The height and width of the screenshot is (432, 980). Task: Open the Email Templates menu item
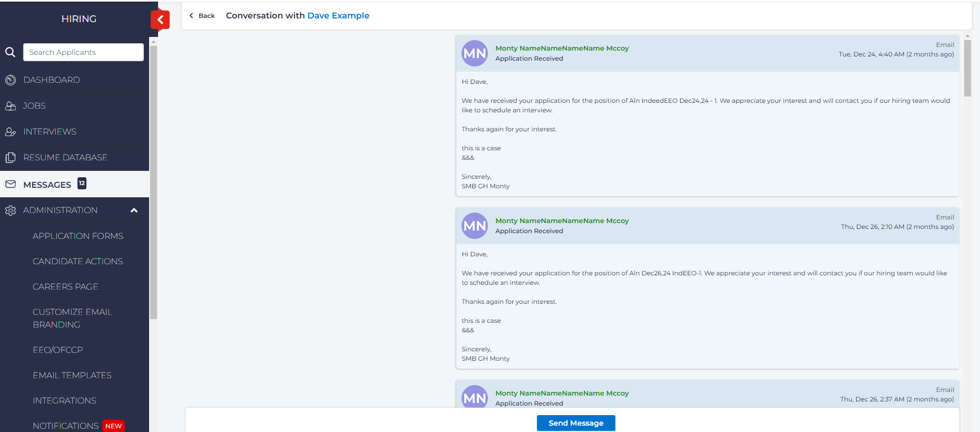(x=72, y=375)
